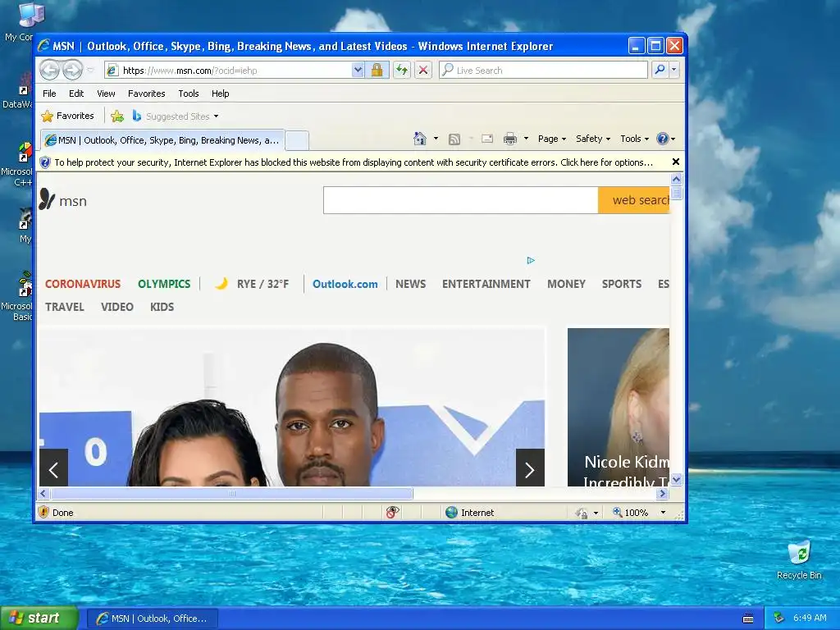Viewport: 840px width, 630px height.
Task: Click the Print icon
Action: 510,139
